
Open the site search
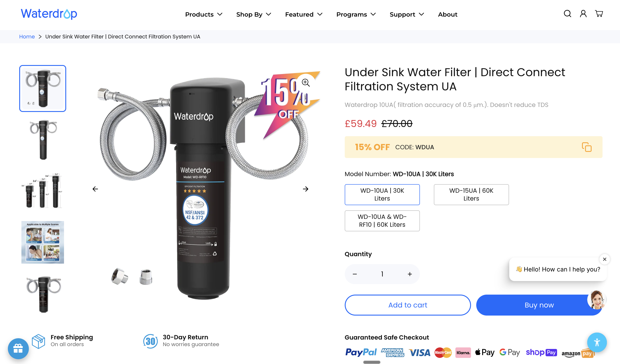point(567,14)
